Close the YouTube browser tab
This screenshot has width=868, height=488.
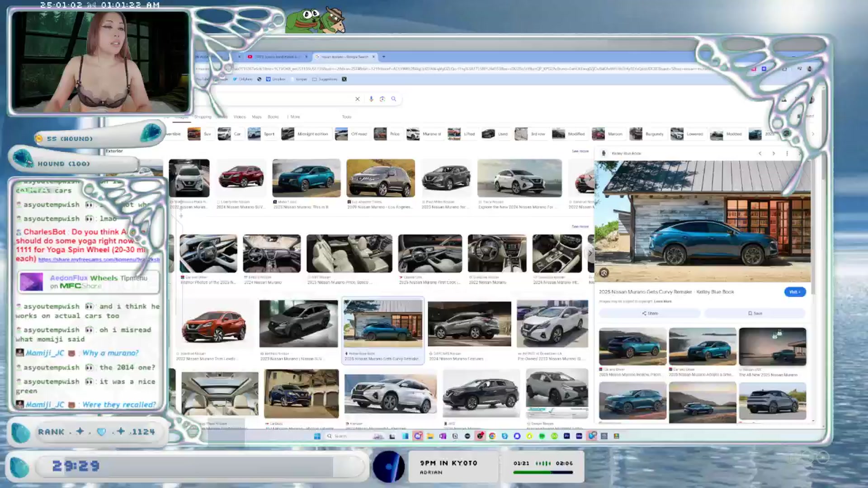[306, 57]
